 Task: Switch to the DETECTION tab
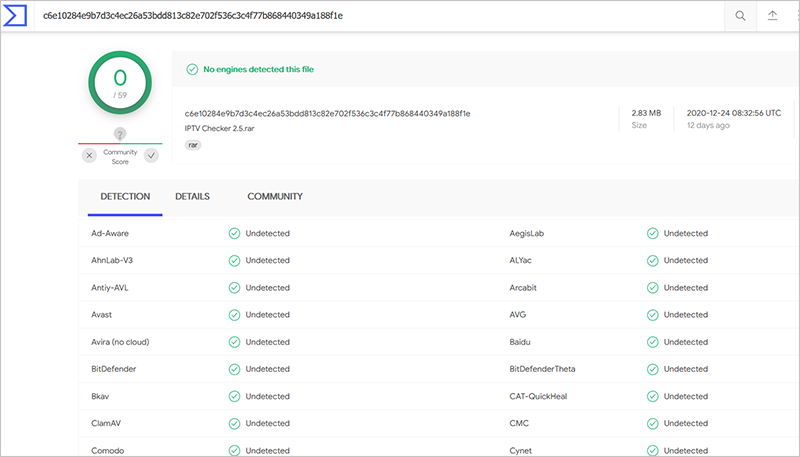point(125,197)
